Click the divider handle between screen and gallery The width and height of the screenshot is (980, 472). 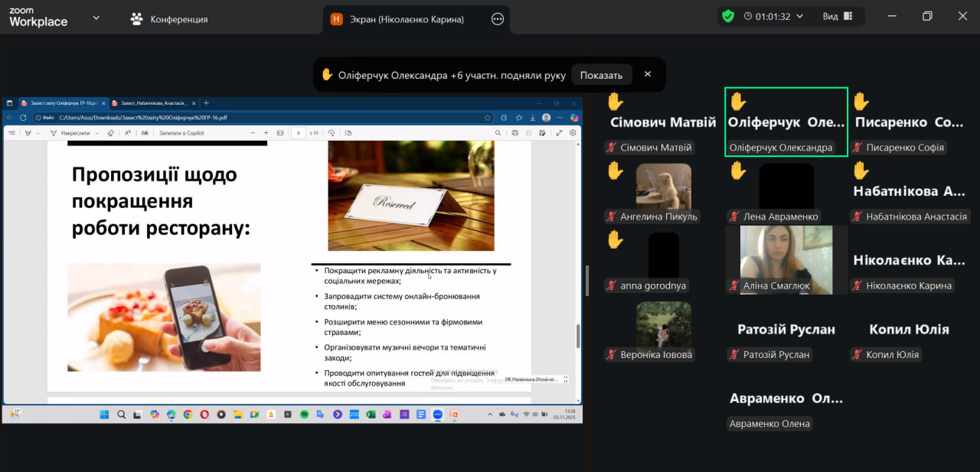point(587,280)
